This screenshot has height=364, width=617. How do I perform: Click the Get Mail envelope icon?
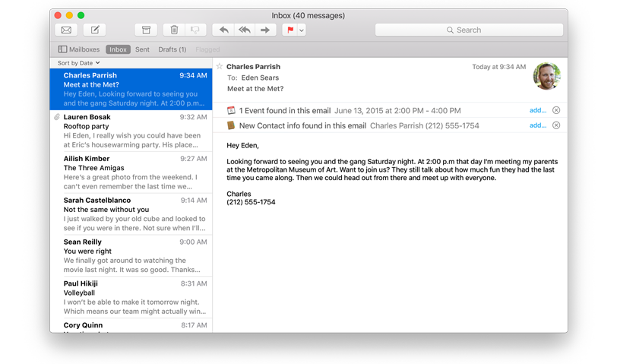coord(66,30)
